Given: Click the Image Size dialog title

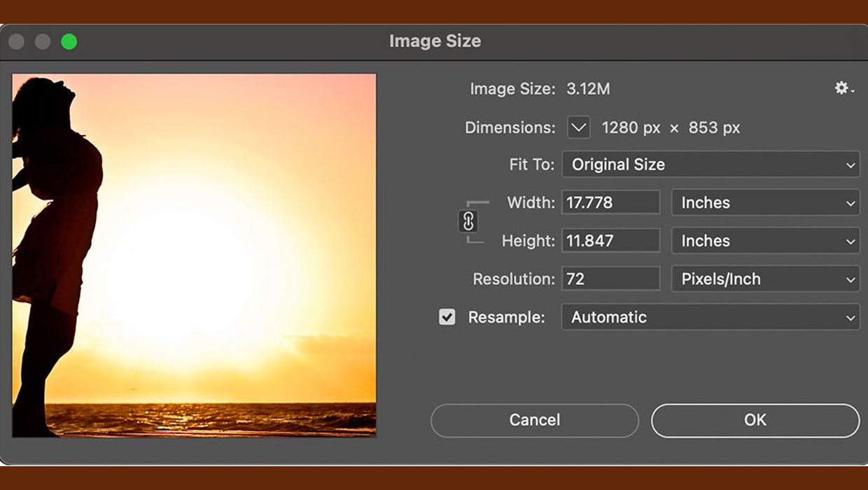Looking at the screenshot, I should click(435, 41).
